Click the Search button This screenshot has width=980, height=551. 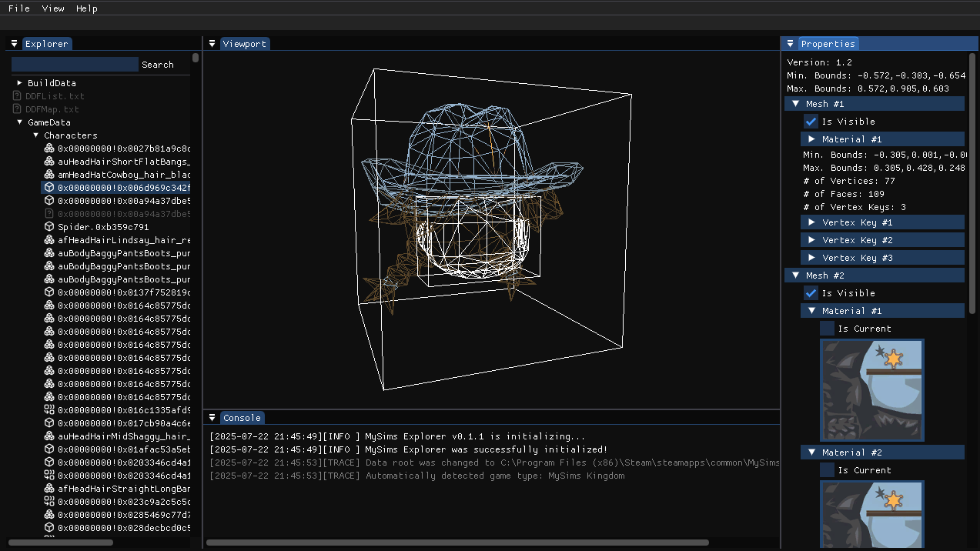tap(157, 65)
